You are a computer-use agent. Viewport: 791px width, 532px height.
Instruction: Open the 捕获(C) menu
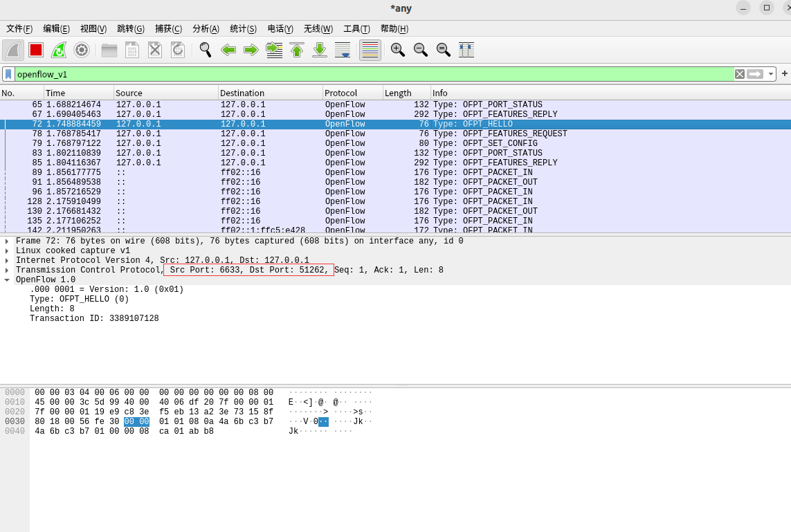(x=168, y=29)
